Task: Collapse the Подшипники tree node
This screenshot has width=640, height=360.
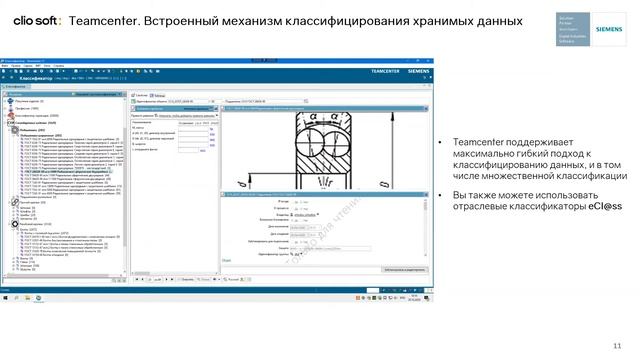Action: click(x=9, y=130)
